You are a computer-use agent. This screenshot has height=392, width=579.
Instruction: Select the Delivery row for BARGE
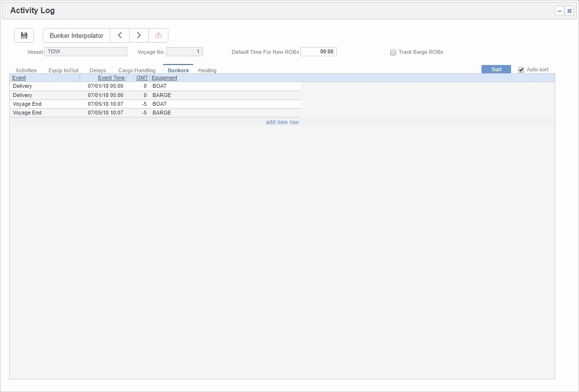point(97,95)
